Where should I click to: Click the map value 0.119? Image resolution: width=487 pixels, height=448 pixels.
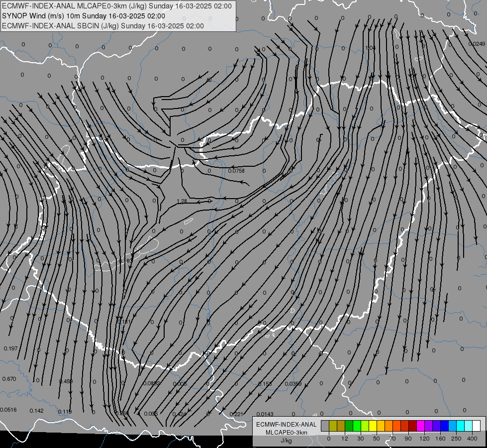click(x=65, y=412)
